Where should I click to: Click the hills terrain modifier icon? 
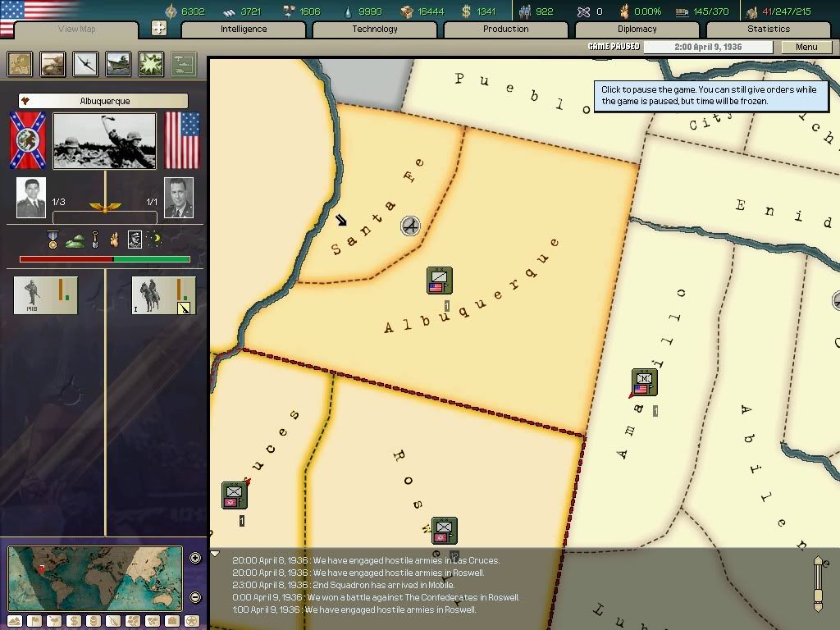click(75, 242)
